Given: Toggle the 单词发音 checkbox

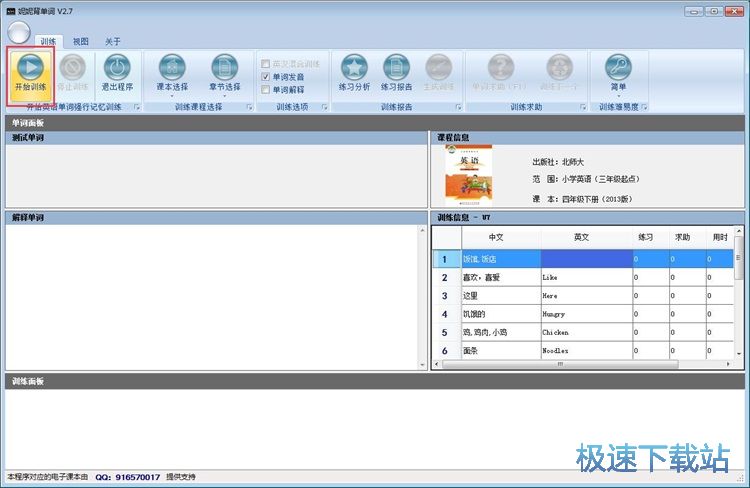Looking at the screenshot, I should point(265,76).
